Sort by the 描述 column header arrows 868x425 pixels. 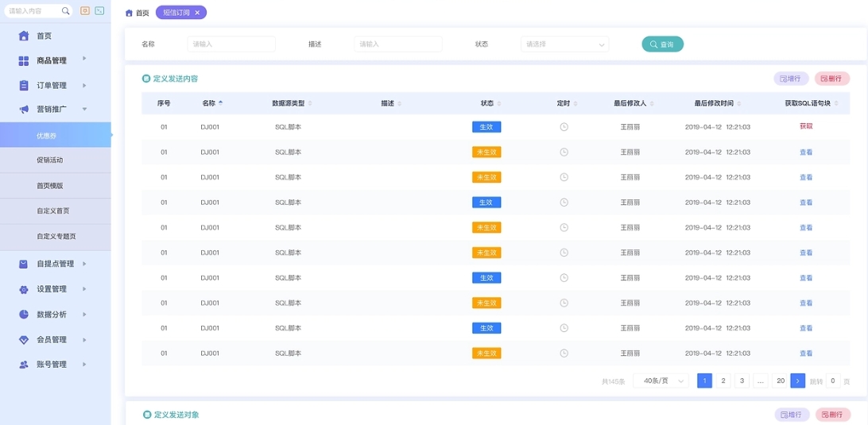[400, 103]
